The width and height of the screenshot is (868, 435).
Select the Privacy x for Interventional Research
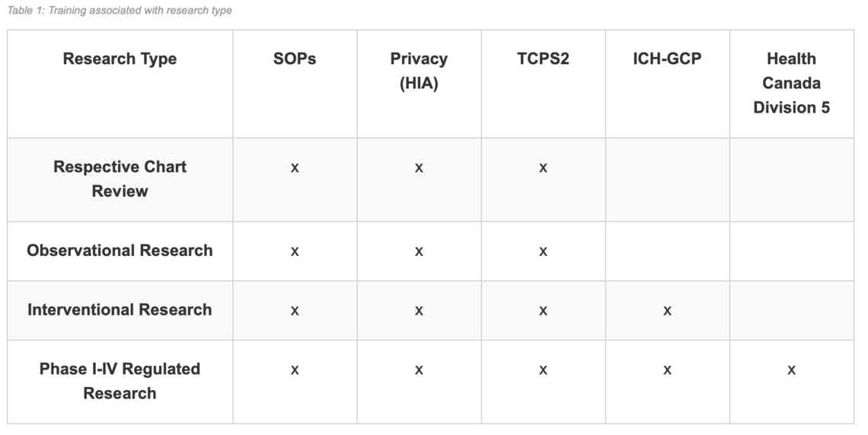pos(419,311)
